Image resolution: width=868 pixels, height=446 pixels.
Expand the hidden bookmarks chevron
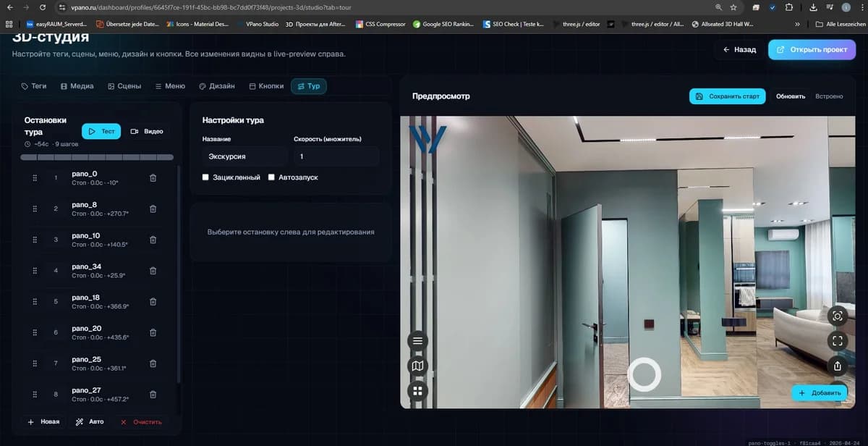click(x=797, y=24)
